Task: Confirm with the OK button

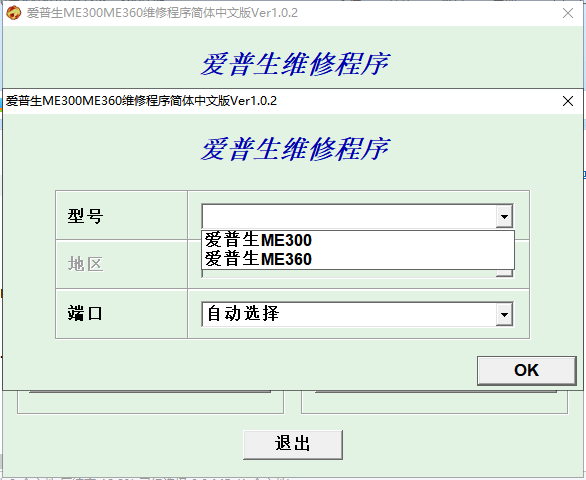Action: click(x=527, y=370)
